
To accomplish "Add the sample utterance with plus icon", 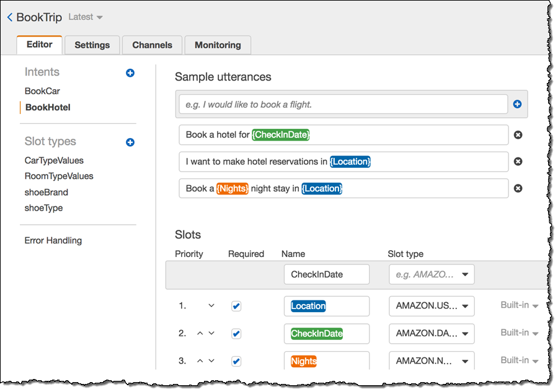I will [x=518, y=105].
